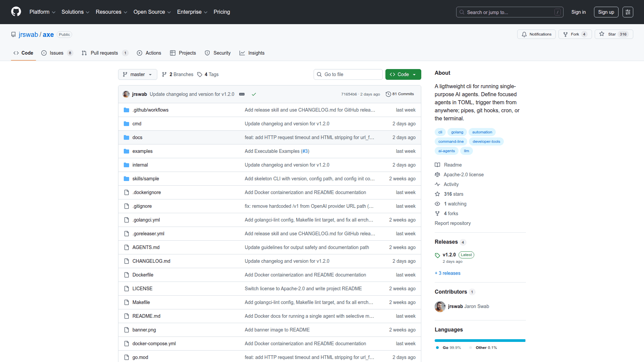Screen dimensions: 644x362
Task: Click the commit status green checkmark
Action: [x=254, y=94]
